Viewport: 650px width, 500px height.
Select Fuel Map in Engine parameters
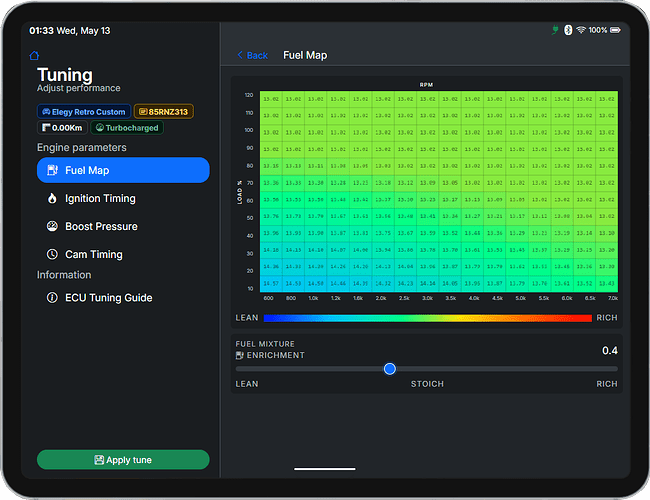tap(123, 170)
